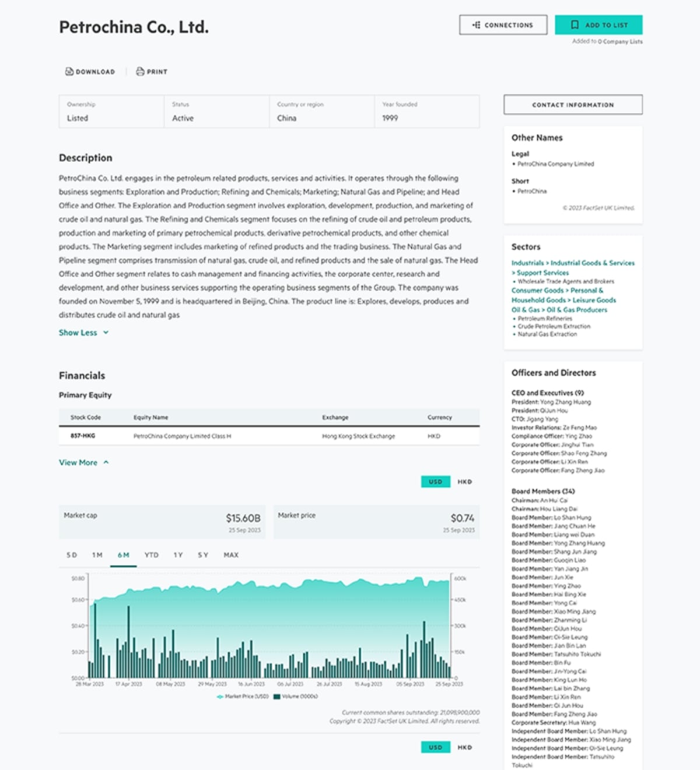The image size is (700, 770).
Task: Click the Market price $0.74 value
Action: [463, 518]
